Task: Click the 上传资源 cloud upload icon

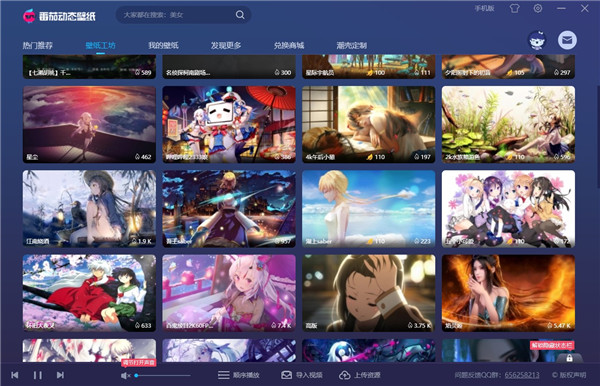Action: coord(344,375)
